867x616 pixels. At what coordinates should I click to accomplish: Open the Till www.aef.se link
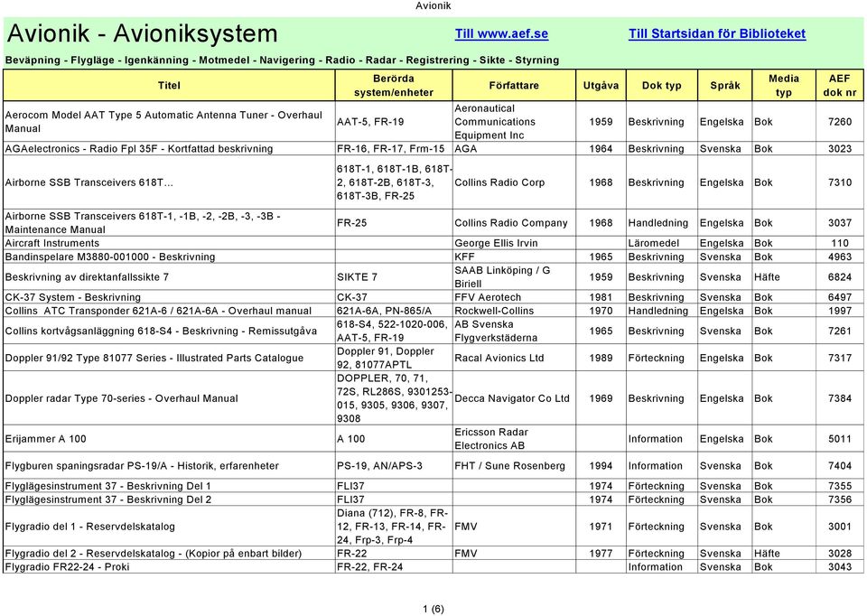pos(501,33)
